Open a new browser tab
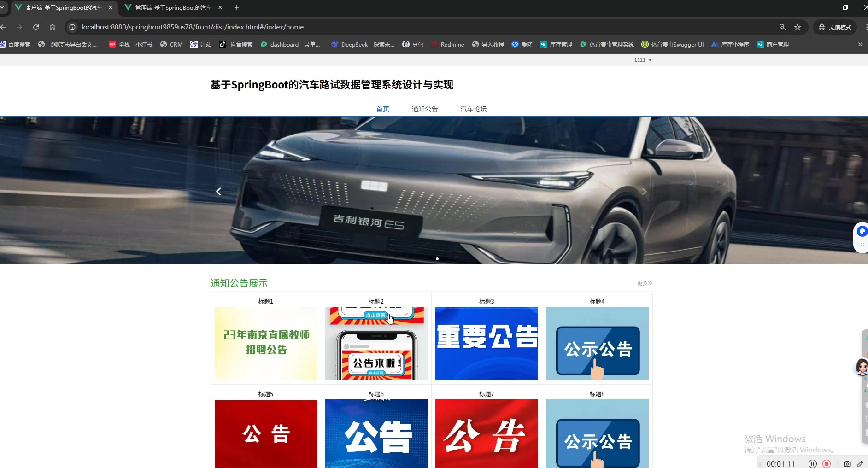 pyautogui.click(x=237, y=7)
